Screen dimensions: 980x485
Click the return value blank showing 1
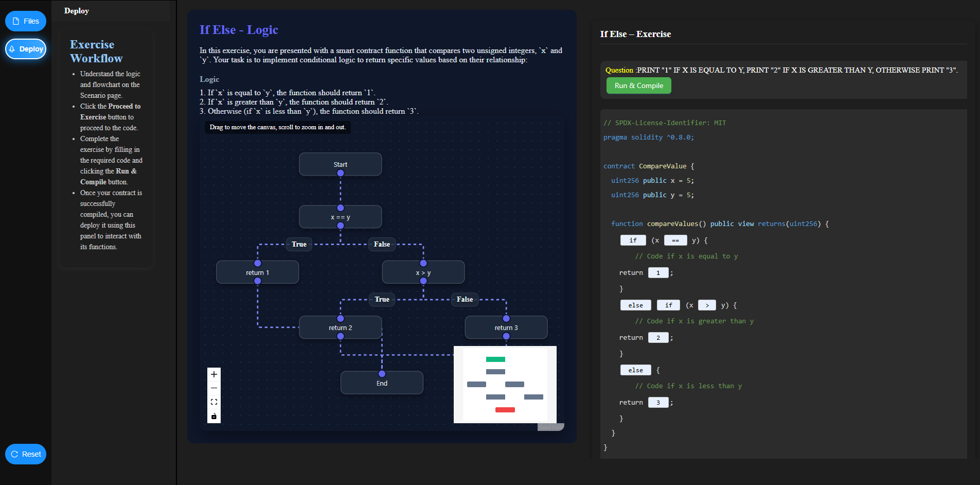(x=658, y=272)
